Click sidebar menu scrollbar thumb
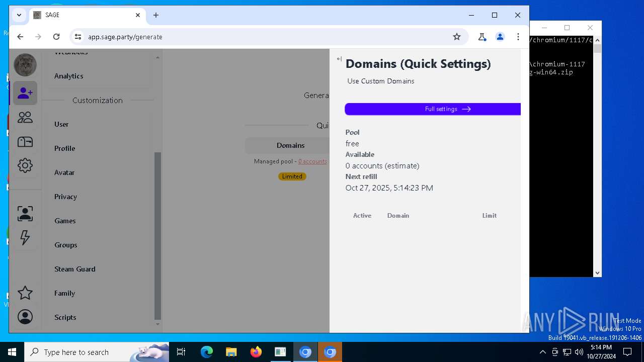 (157, 236)
